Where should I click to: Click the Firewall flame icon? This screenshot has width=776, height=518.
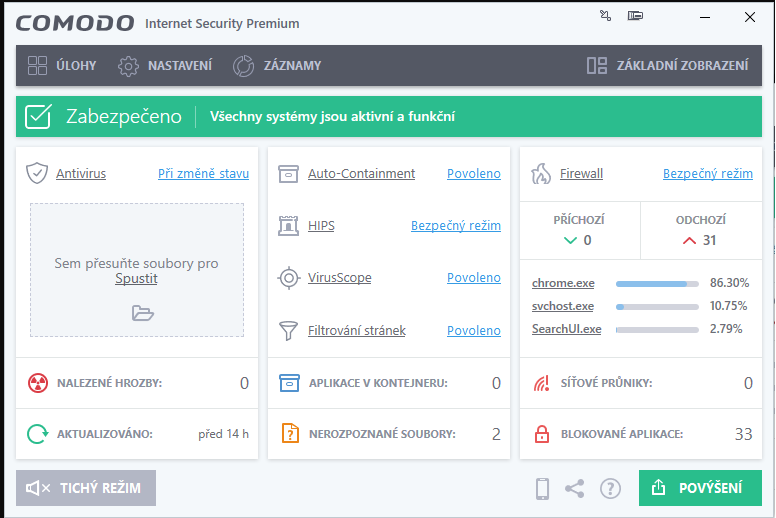point(541,173)
